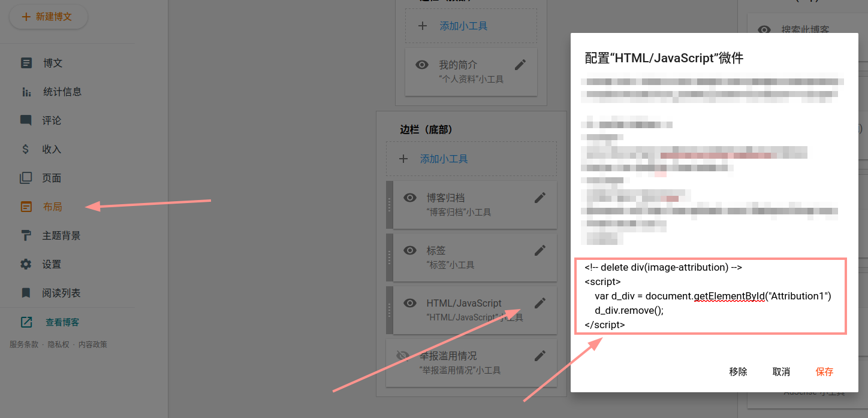Click the plus icon in upper 添加小工具
This screenshot has width=868, height=418.
(x=423, y=26)
